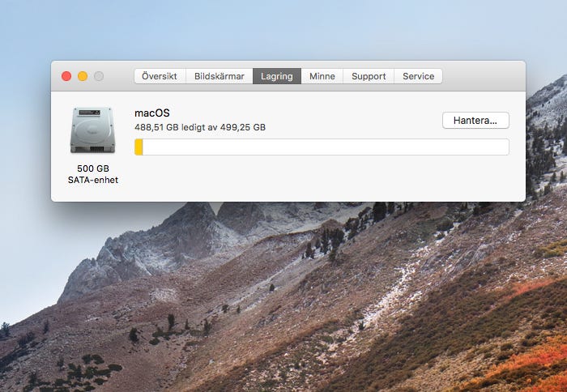
Task: Click the macOS volume name
Action: point(152,113)
